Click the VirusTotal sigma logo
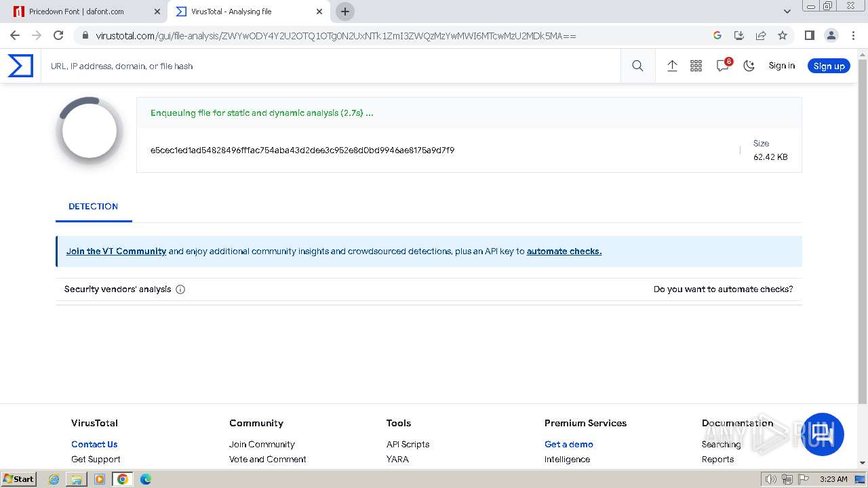868x488 pixels. pyautogui.click(x=20, y=66)
